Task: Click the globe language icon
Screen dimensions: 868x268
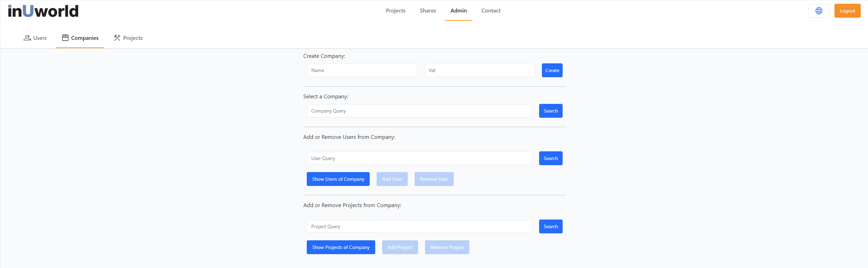Action: click(819, 11)
